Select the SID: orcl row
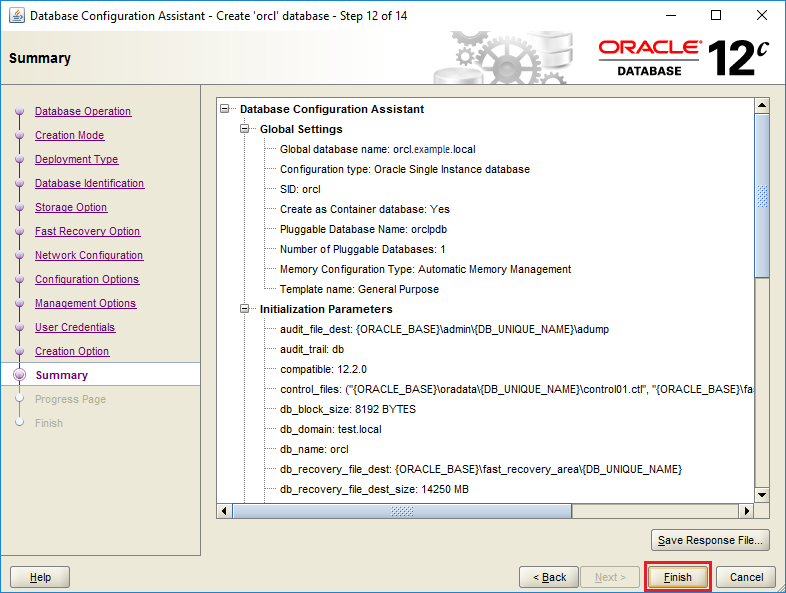The height and width of the screenshot is (593, 786). coord(300,189)
